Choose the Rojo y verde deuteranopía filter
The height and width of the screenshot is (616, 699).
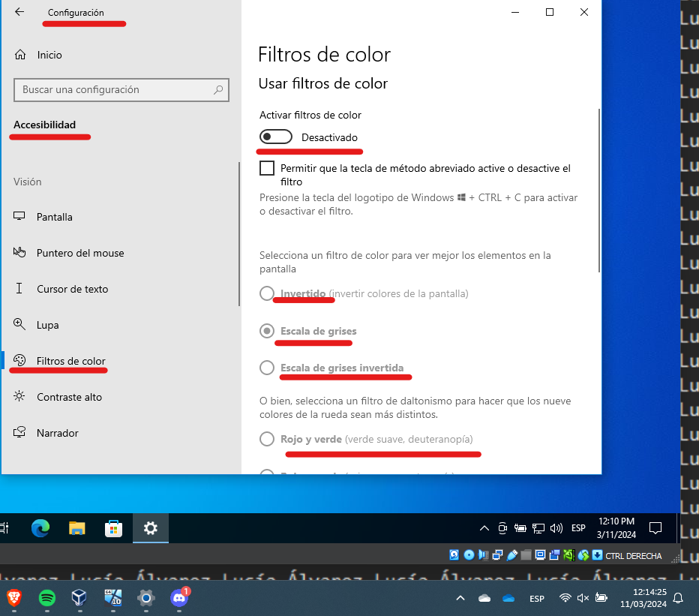coord(266,439)
